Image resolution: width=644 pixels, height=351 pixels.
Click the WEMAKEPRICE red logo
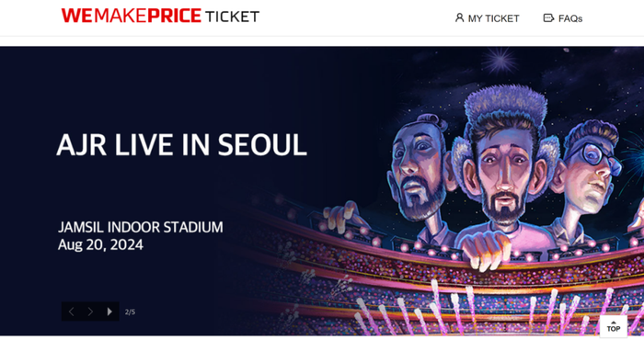pos(131,16)
